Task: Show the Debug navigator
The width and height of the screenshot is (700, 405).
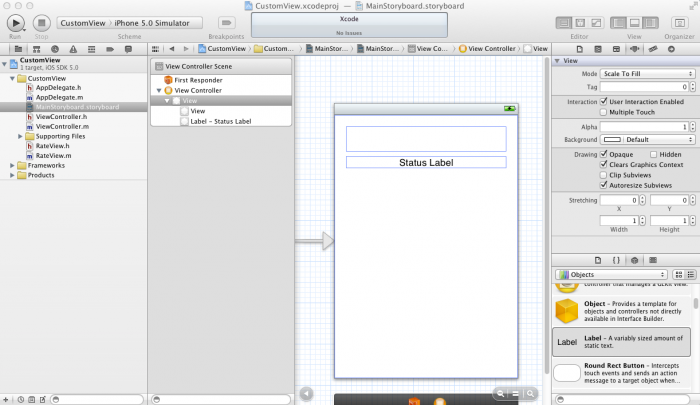Action: pos(92,49)
